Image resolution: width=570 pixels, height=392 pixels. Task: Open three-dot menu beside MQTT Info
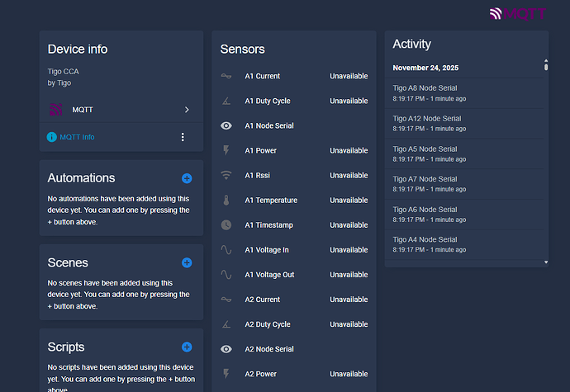[183, 137]
